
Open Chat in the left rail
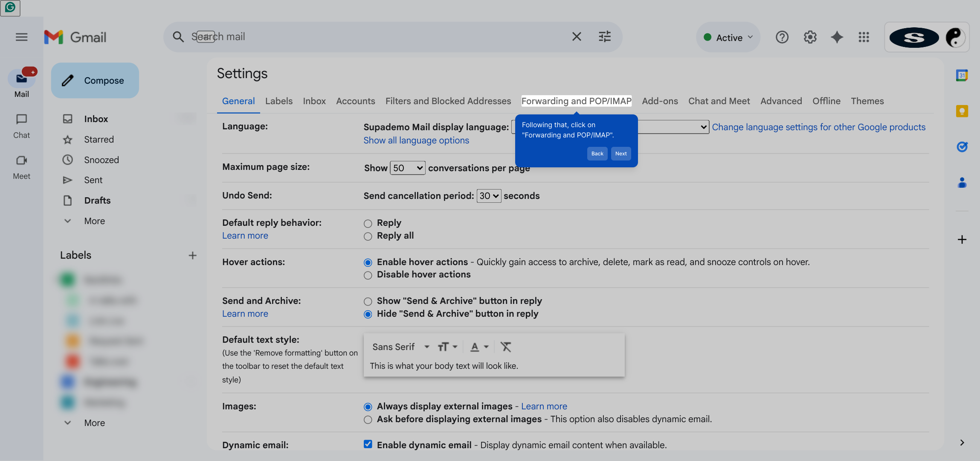click(21, 126)
